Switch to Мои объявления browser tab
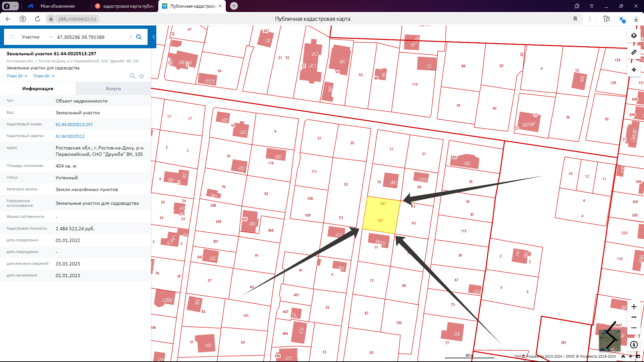The height and width of the screenshot is (362, 644). pos(57,6)
